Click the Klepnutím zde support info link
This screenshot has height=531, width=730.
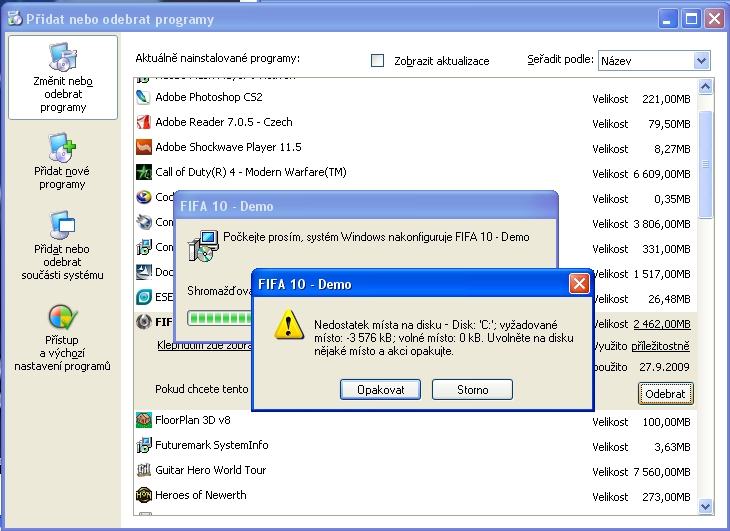(204, 345)
